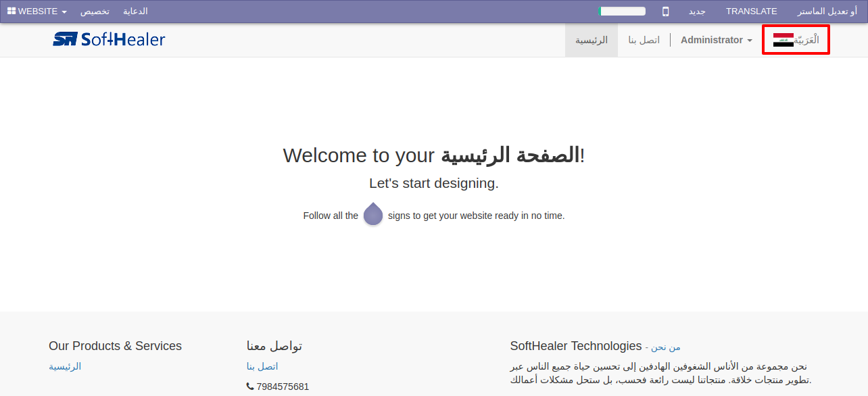Open the تخصيص menu
The image size is (868, 396).
(95, 11)
